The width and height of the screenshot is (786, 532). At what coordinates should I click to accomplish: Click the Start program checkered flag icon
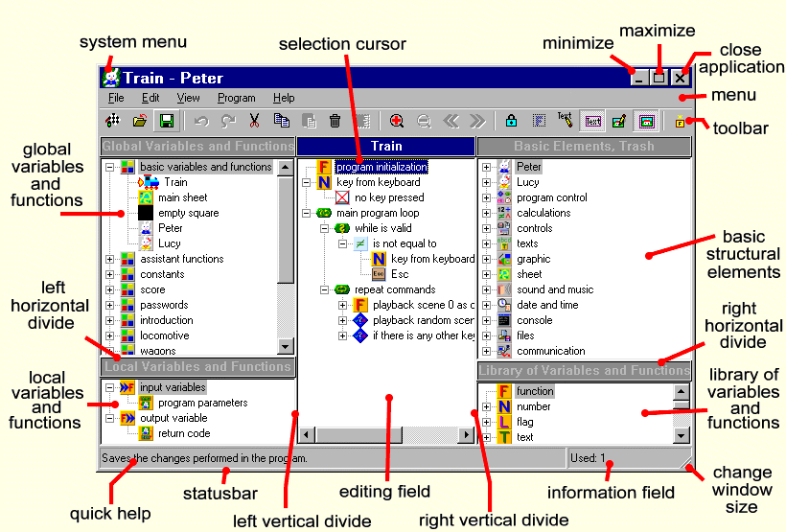113,121
